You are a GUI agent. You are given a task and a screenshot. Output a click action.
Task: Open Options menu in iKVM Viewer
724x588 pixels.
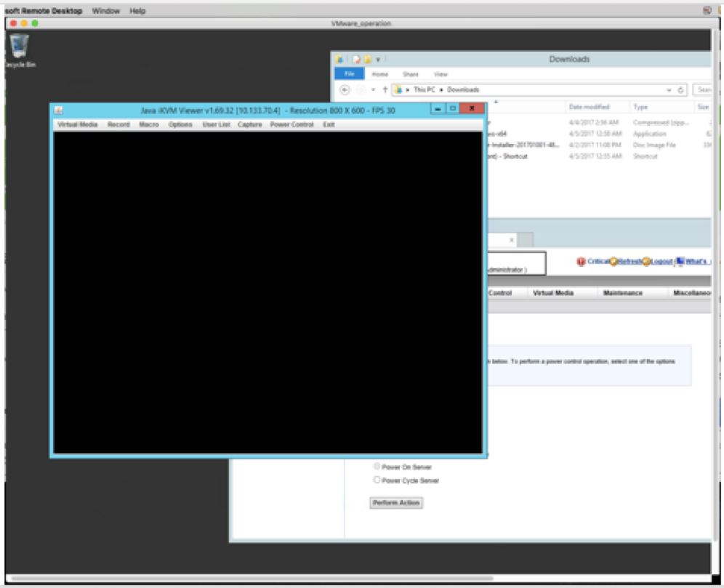[x=180, y=124]
